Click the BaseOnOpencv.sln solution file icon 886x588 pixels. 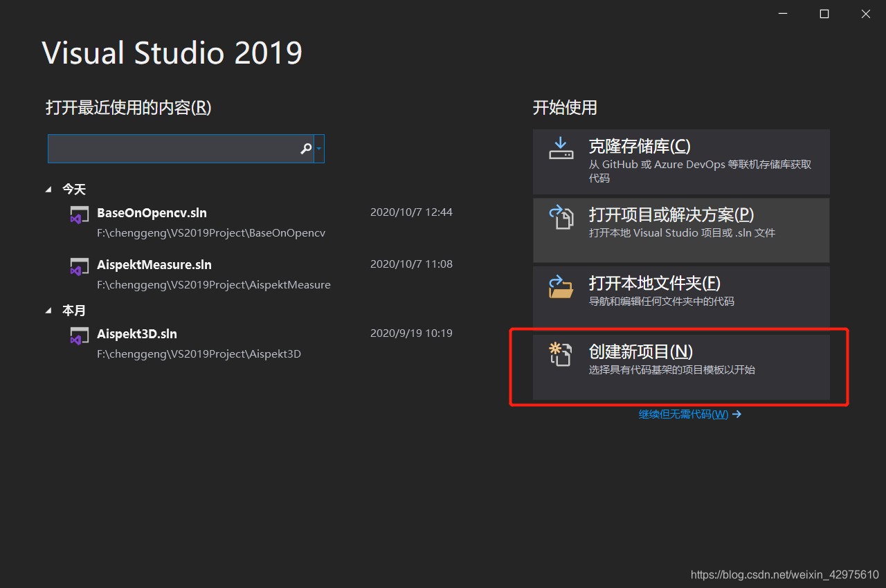click(79, 214)
